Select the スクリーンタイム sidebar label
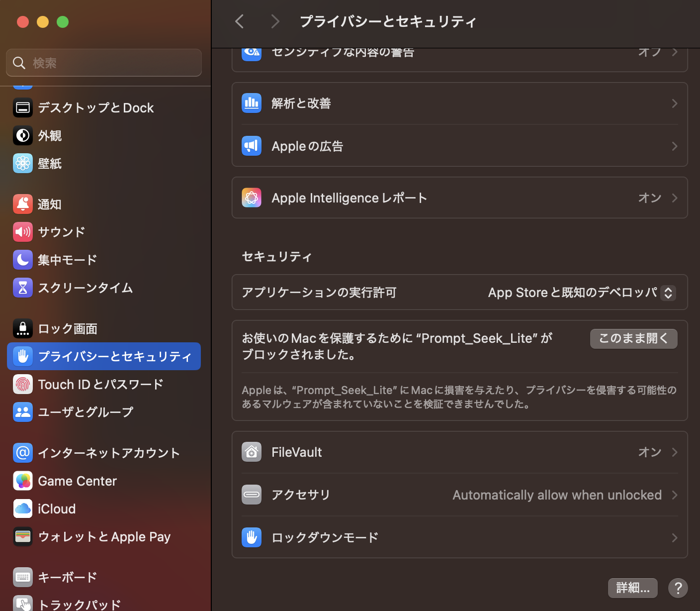Screen dimensions: 700x611 point(86,288)
